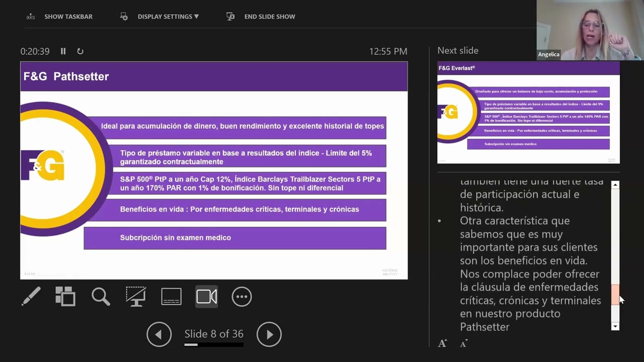Toggle the camera button

click(x=206, y=297)
